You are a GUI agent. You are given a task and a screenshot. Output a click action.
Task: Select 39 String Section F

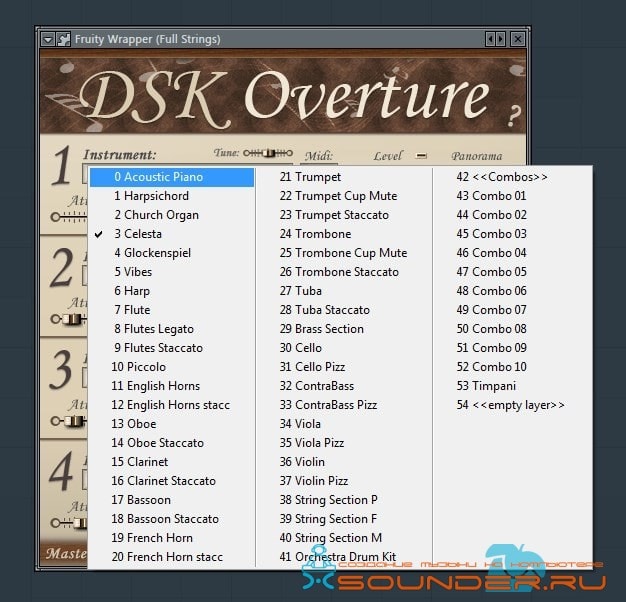(344, 519)
